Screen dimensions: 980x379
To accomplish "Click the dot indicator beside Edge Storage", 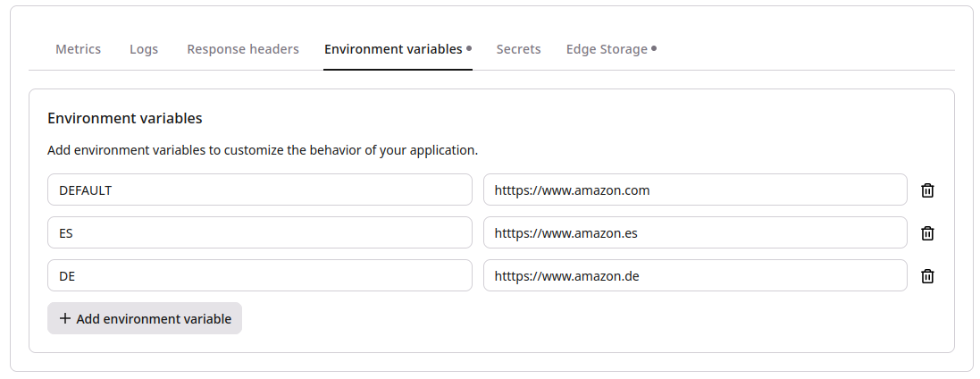I will coord(654,48).
